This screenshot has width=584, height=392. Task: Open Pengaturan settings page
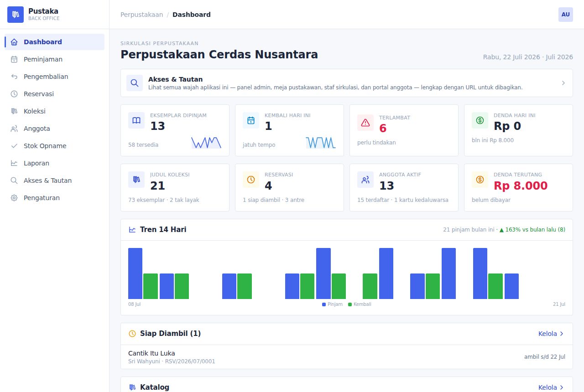pyautogui.click(x=54, y=198)
